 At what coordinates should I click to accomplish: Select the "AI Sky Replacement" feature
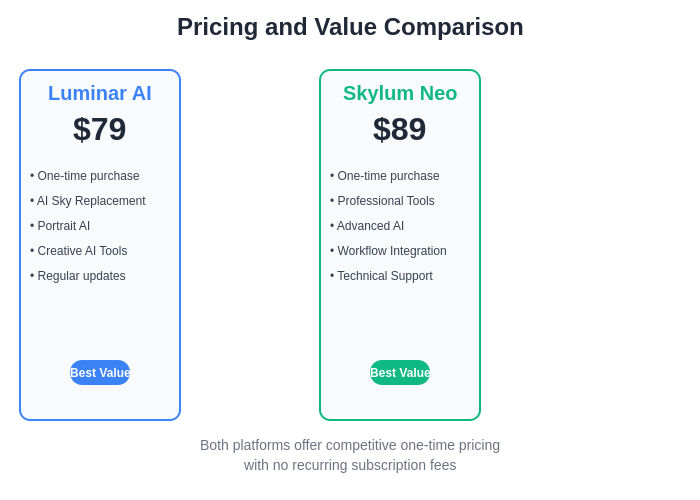tap(88, 201)
